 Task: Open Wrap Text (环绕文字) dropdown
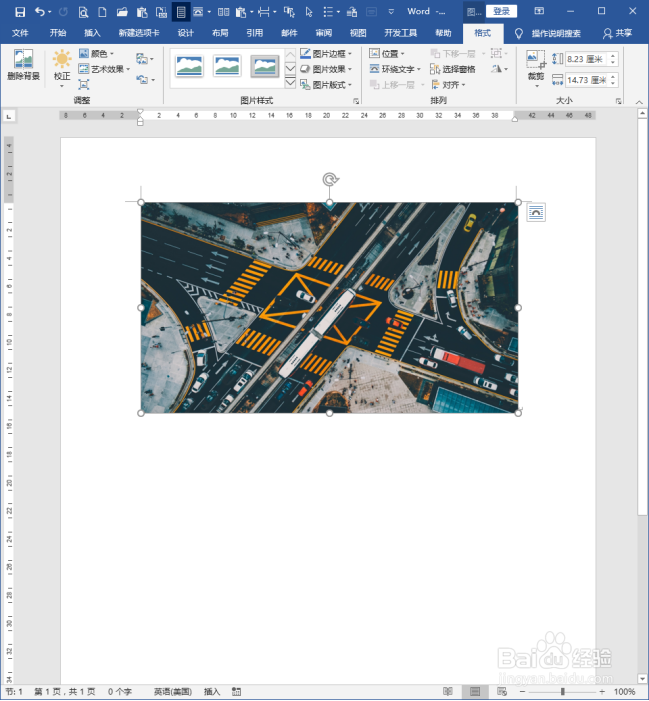tap(395, 69)
